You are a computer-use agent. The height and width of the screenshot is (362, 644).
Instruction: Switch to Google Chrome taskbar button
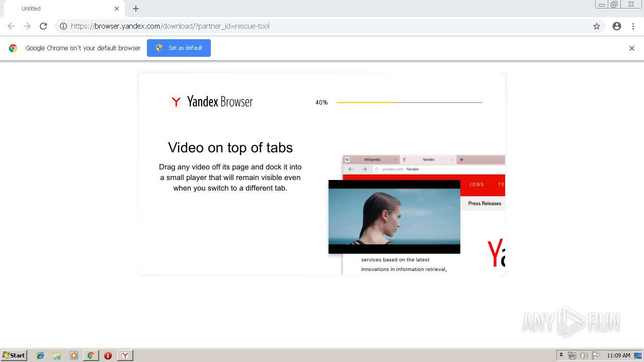pyautogui.click(x=91, y=355)
